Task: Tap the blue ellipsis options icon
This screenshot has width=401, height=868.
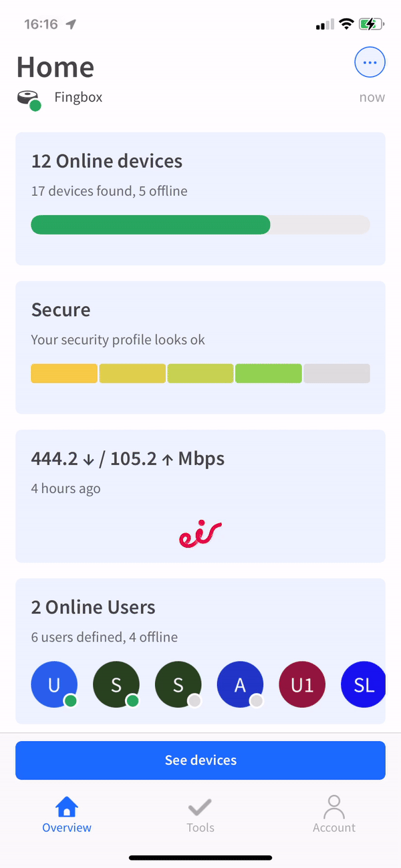Action: (370, 61)
